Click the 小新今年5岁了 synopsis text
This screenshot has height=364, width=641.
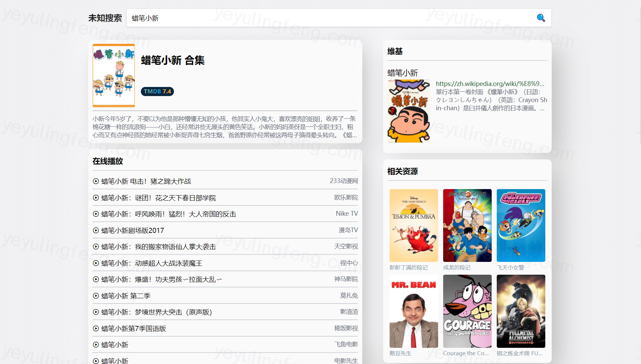225,127
